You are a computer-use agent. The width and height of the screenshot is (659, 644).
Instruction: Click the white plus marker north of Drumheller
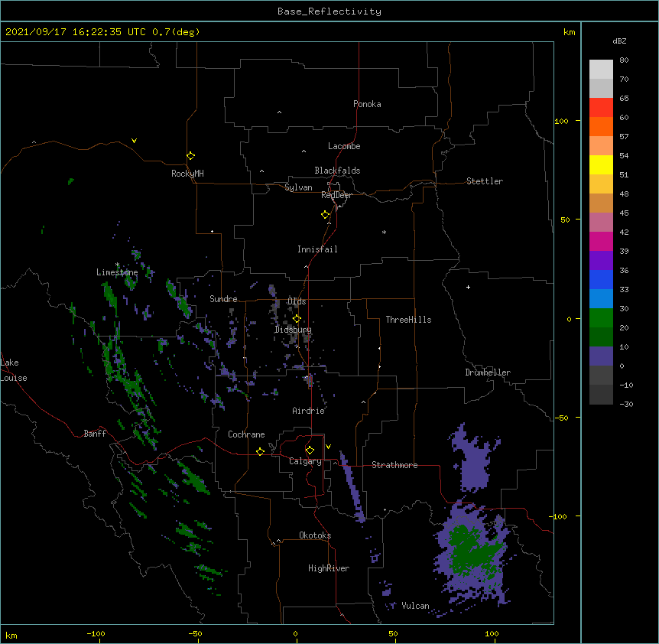[x=468, y=287]
